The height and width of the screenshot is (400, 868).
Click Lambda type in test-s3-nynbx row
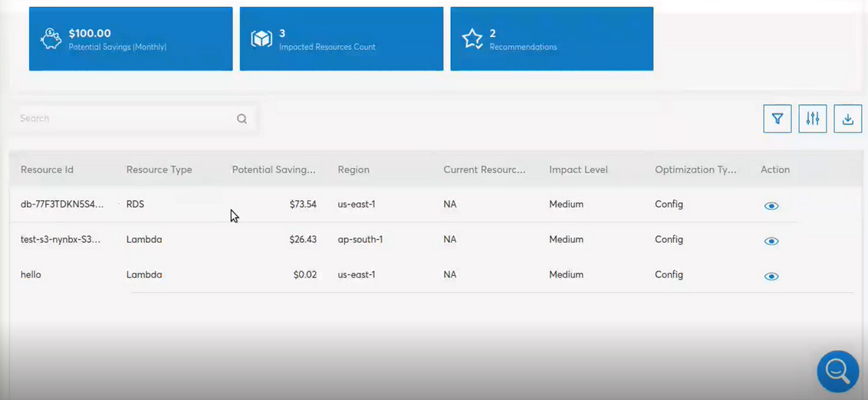click(144, 240)
